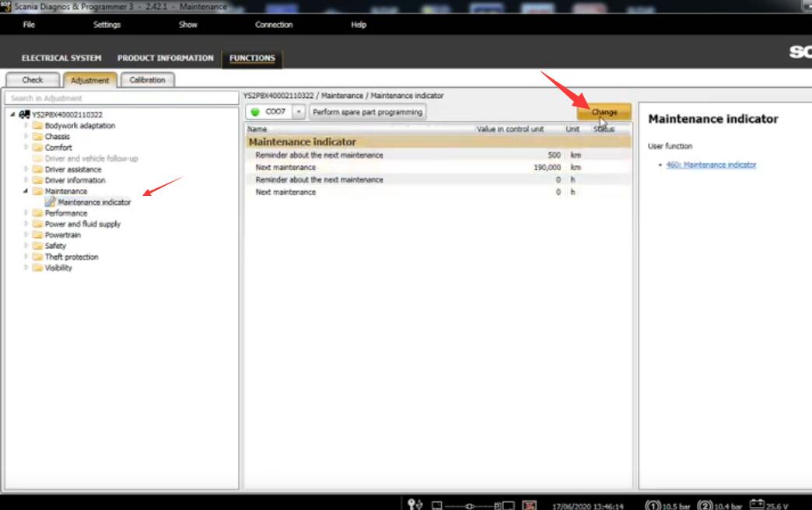The width and height of the screenshot is (812, 510).
Task: Collapse the Maintenance folder in tree
Action: point(26,191)
